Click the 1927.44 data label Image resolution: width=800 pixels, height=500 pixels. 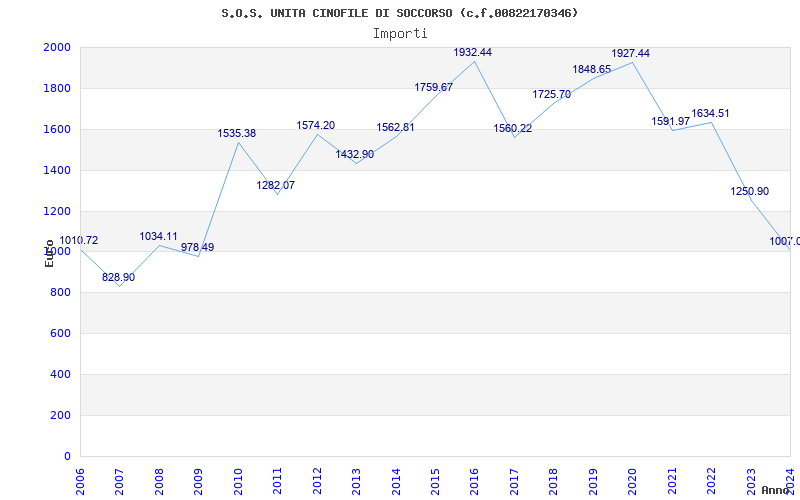click(631, 53)
